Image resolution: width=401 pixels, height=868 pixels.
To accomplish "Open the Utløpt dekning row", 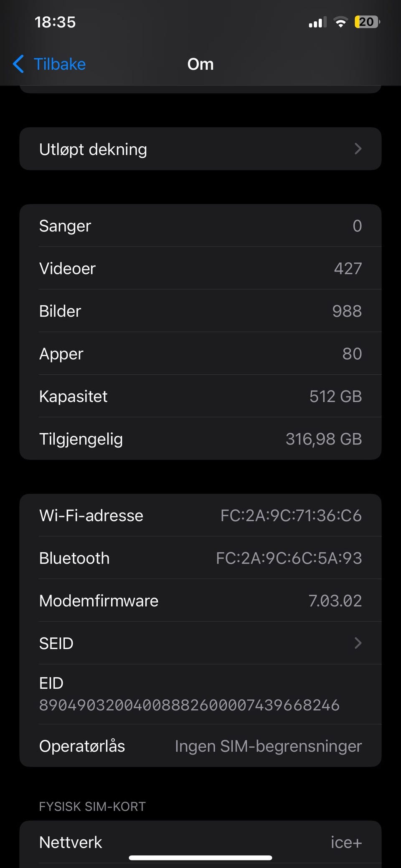I will point(200,149).
